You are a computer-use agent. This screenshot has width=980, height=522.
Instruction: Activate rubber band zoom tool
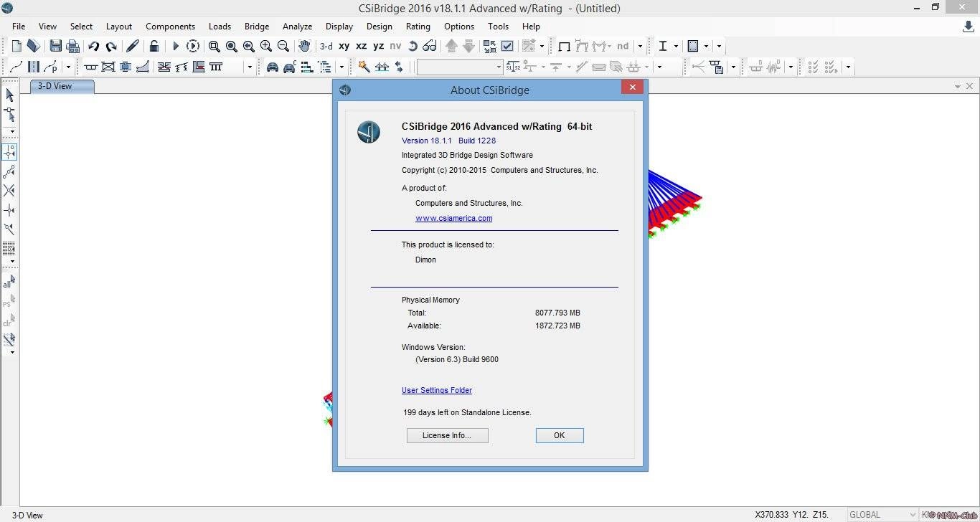[x=214, y=46]
